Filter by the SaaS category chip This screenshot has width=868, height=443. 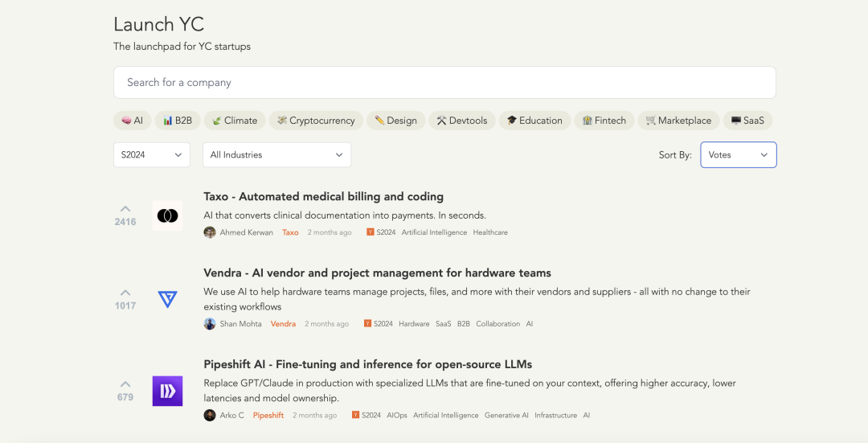[748, 121]
